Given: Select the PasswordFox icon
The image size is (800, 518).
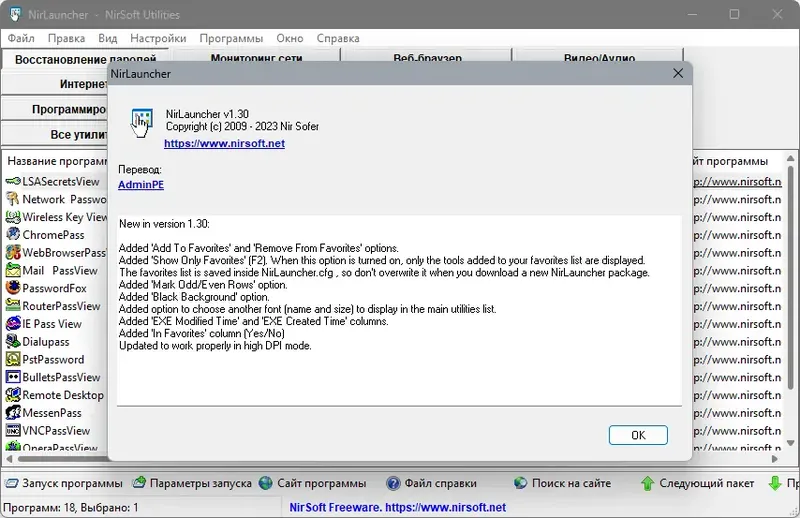Looking at the screenshot, I should (x=13, y=288).
